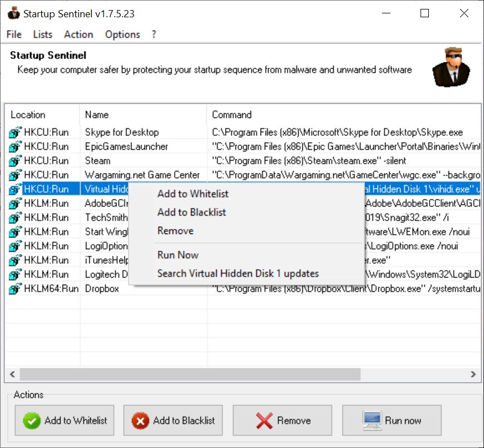Click the AdobeGC row registry icon
The height and width of the screenshot is (448, 484).
point(15,203)
